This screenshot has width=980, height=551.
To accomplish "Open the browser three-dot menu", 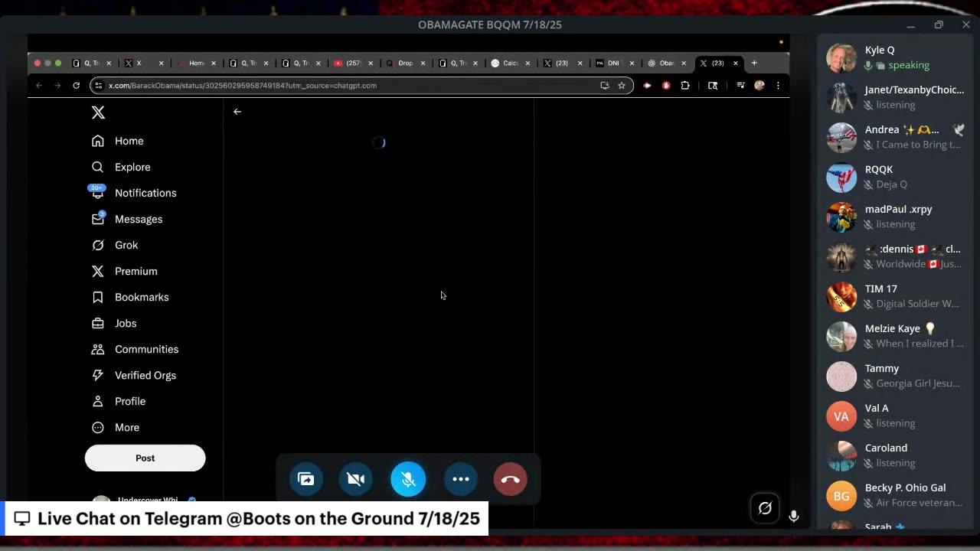I will coord(778,85).
